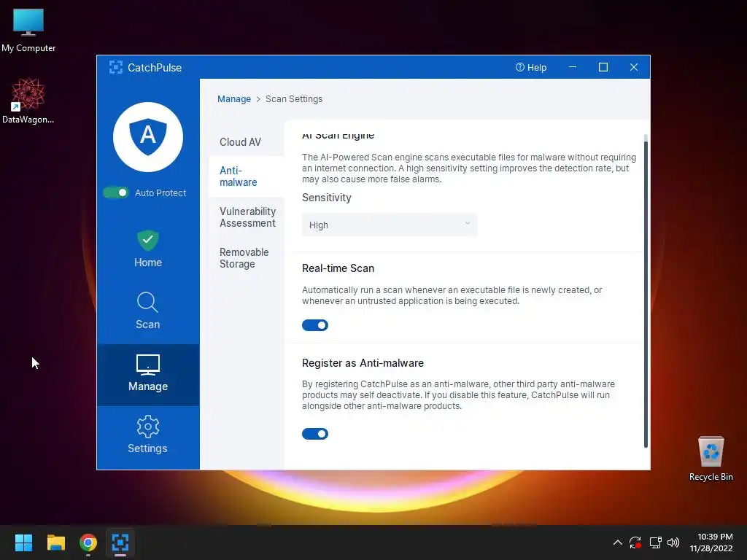Show hidden system tray icons

[617, 542]
